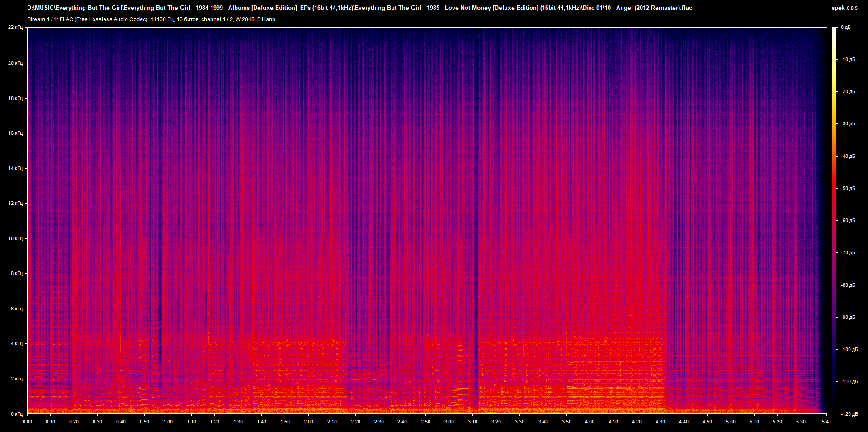Click the '5:41' end time label
This screenshot has width=868, height=432.
tap(826, 422)
